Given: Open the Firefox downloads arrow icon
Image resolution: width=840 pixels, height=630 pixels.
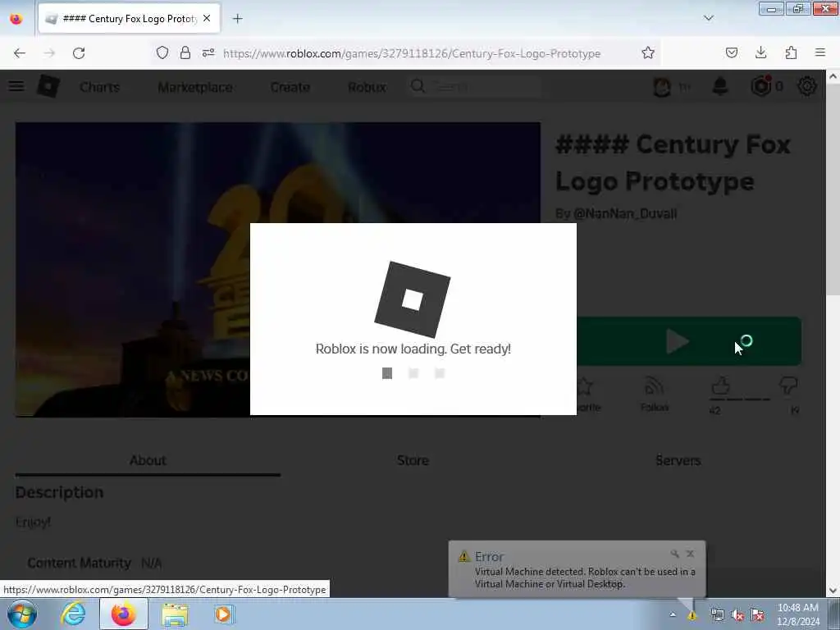Looking at the screenshot, I should 760,52.
